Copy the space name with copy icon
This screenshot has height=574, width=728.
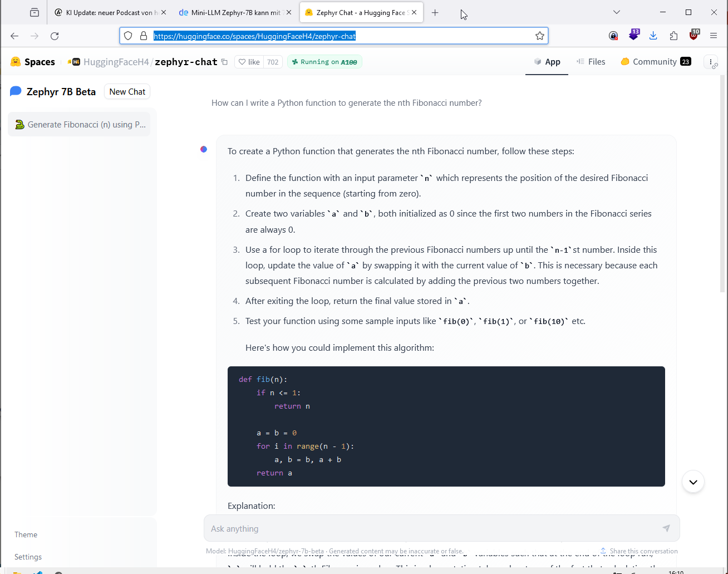(x=224, y=62)
